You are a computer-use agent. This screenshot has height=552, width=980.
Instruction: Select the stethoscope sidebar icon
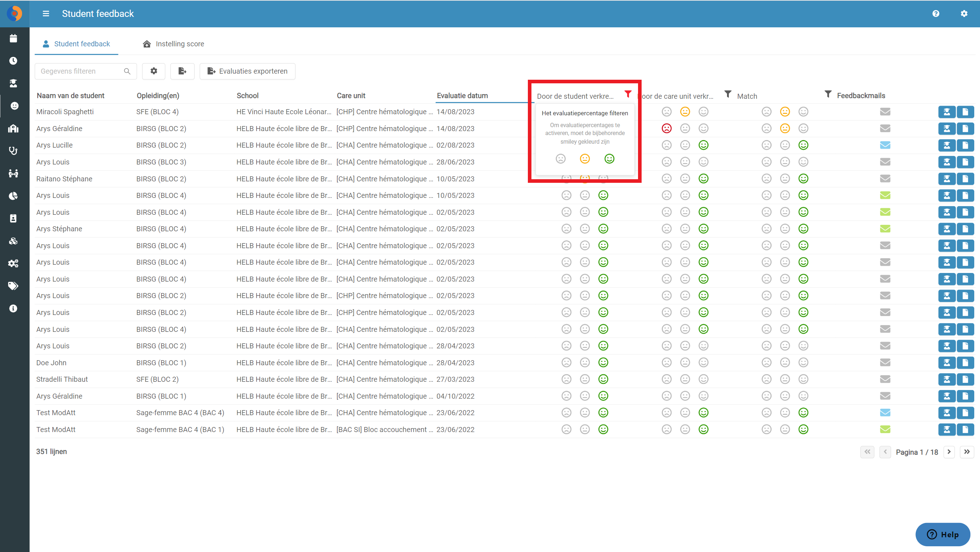tap(13, 151)
